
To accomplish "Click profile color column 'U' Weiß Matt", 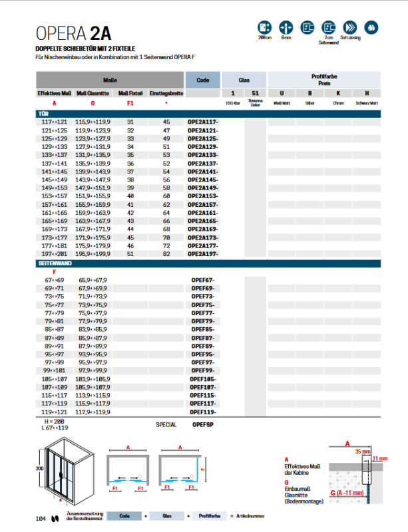I will [282, 93].
